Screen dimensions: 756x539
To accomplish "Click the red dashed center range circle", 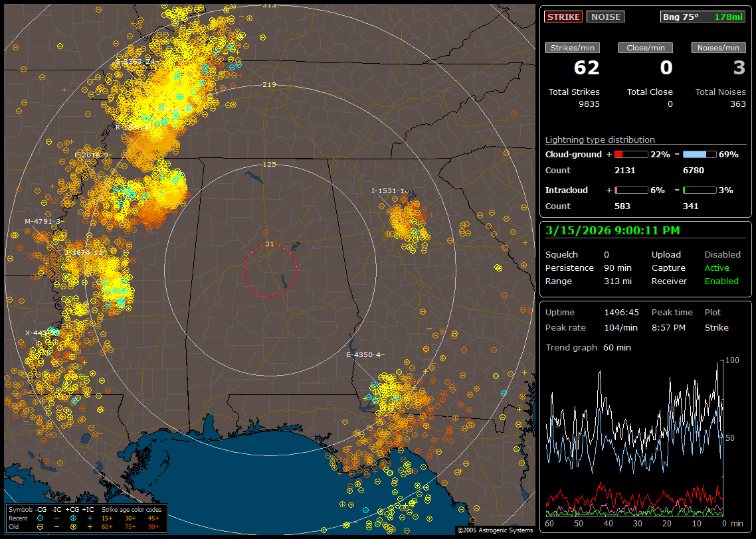I will point(270,269).
